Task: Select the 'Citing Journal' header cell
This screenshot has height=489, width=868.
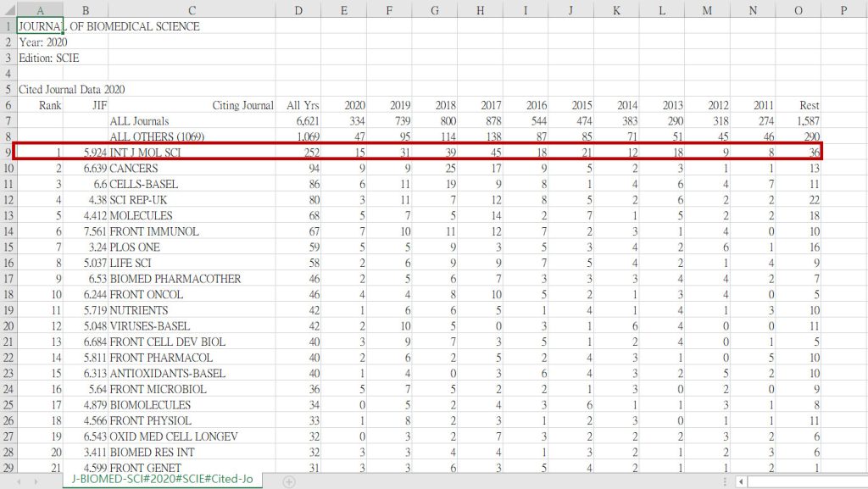Action: [192, 105]
